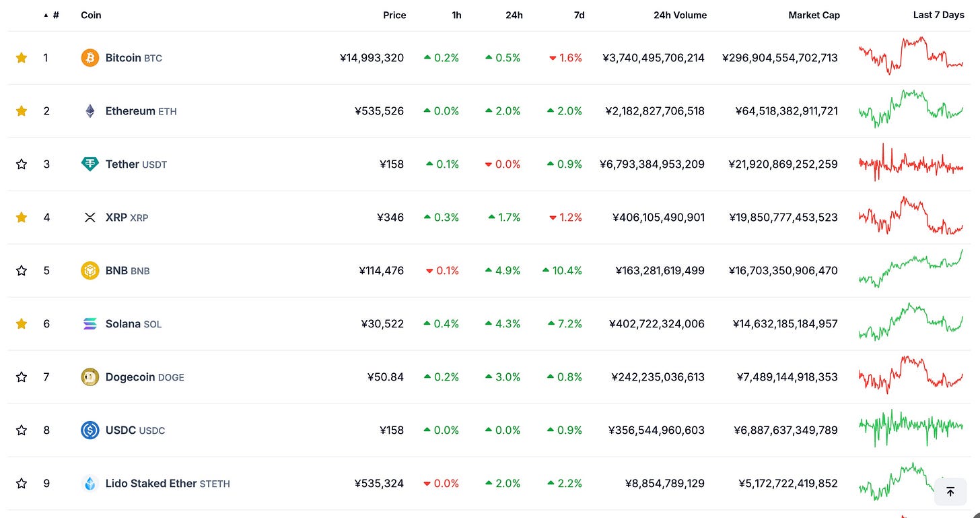Sort by the Price column header
Screen dimensions: 980x518
click(x=394, y=15)
